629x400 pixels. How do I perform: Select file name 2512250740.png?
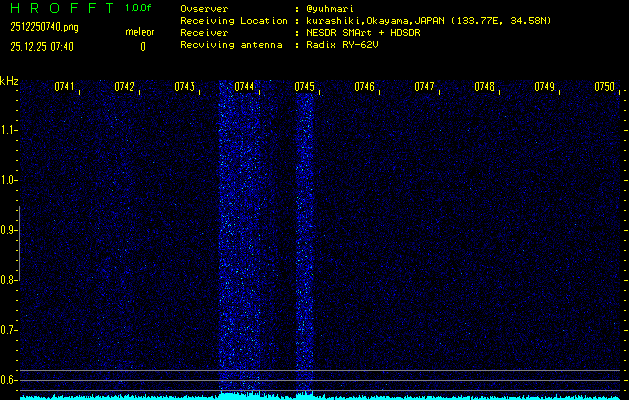(44, 27)
